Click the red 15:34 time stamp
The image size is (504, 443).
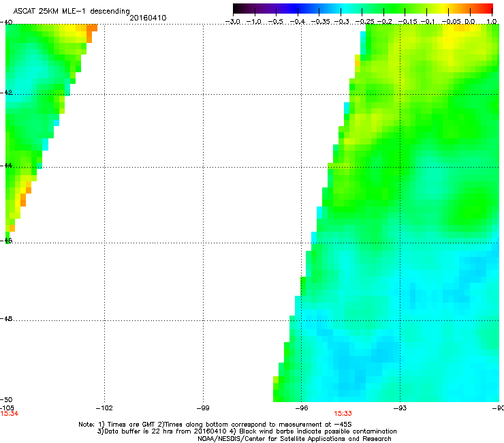10,414
